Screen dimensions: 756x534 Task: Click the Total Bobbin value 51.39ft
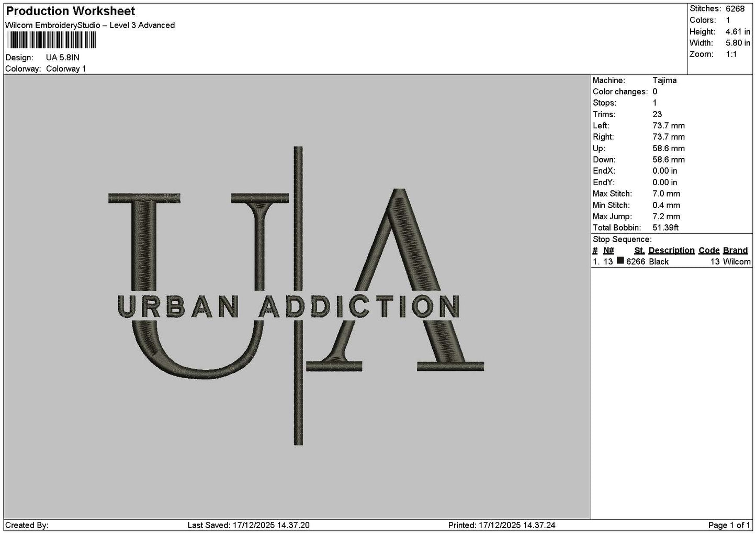[665, 228]
